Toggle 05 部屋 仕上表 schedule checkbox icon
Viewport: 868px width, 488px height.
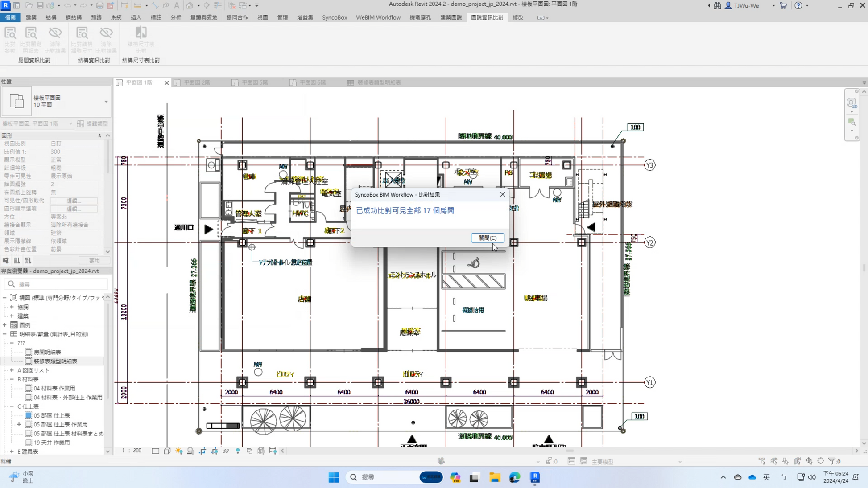pyautogui.click(x=29, y=415)
